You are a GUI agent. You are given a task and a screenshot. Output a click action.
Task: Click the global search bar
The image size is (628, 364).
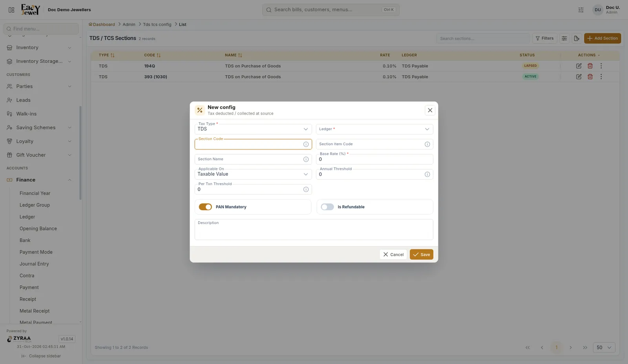[330, 10]
